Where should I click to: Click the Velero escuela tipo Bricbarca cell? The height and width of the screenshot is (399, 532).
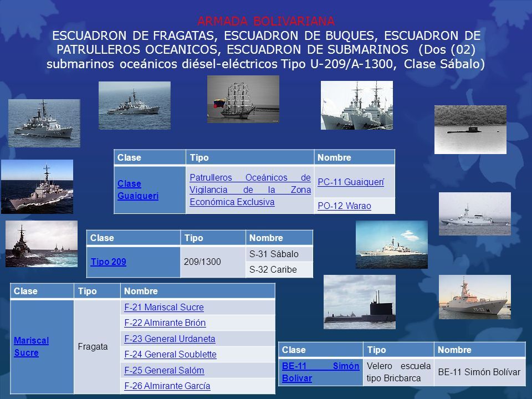coord(398,372)
